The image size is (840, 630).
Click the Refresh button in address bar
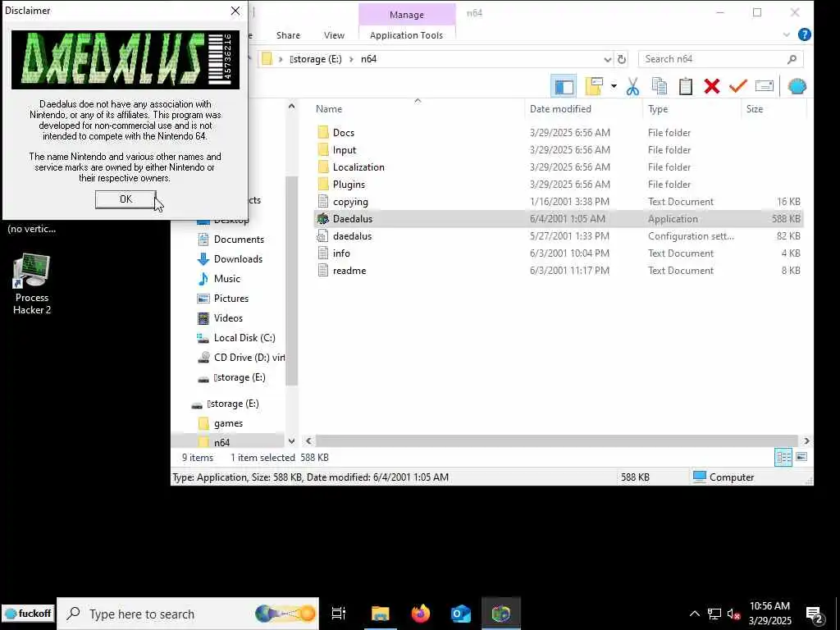coord(622,59)
